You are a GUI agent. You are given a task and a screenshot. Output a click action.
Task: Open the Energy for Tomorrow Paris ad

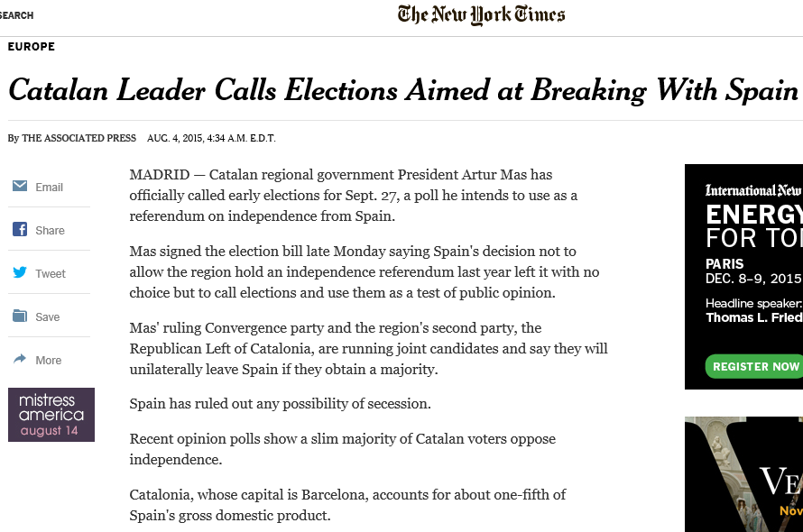[x=743, y=277]
